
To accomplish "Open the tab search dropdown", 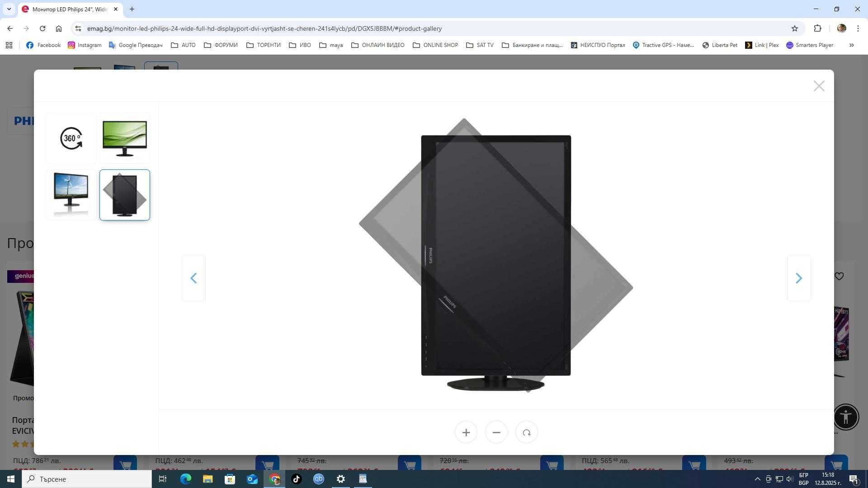I will point(9,9).
